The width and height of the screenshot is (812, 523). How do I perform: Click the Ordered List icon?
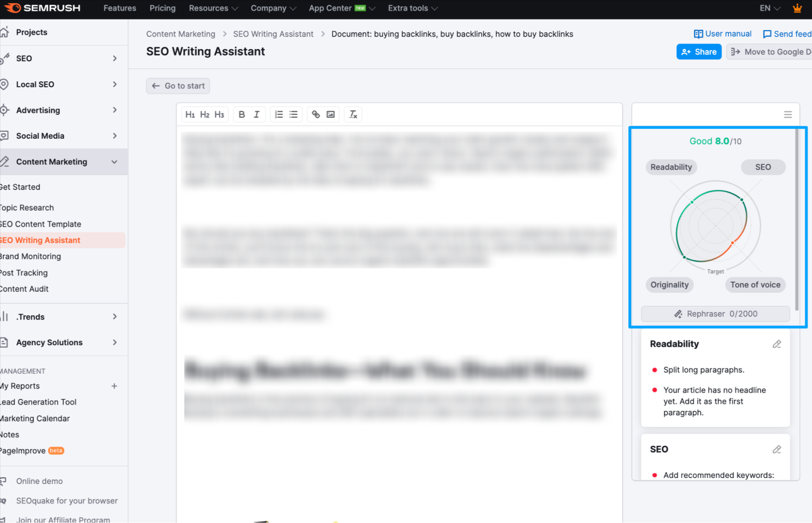coord(279,114)
